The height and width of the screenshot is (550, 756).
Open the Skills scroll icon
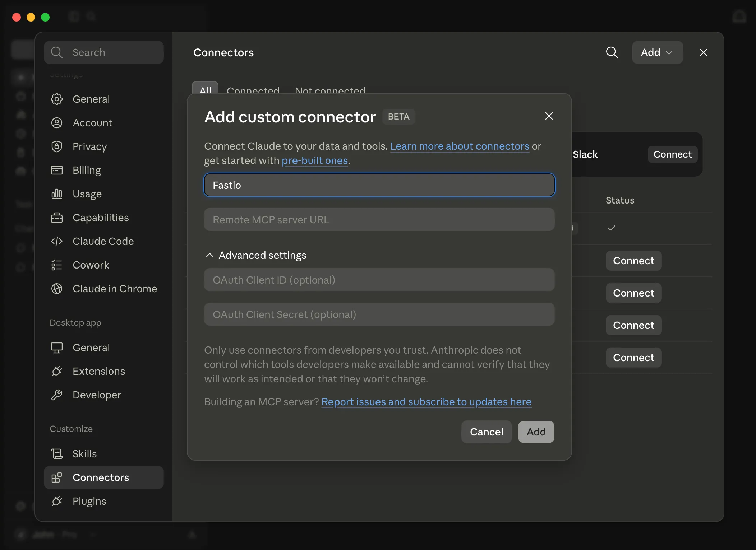(x=56, y=454)
